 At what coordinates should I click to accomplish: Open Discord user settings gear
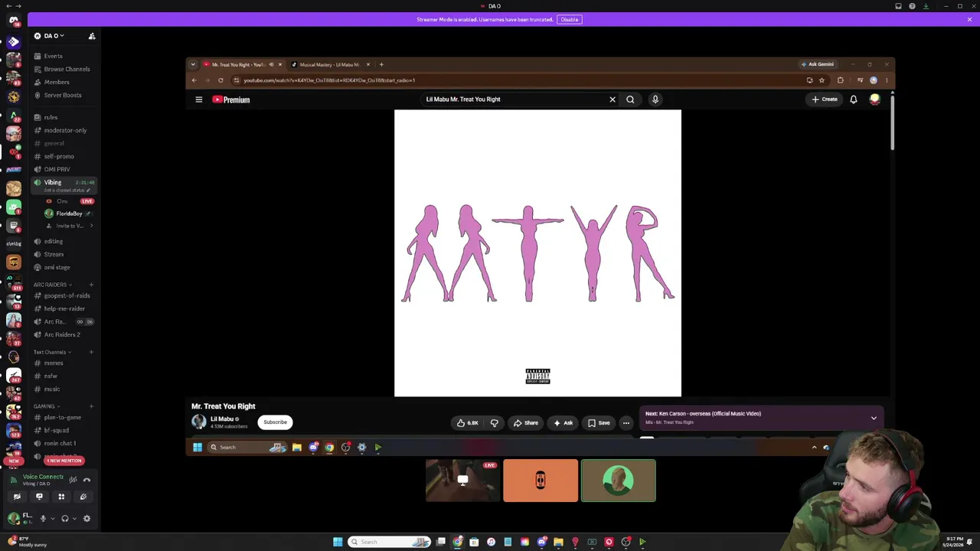click(87, 519)
